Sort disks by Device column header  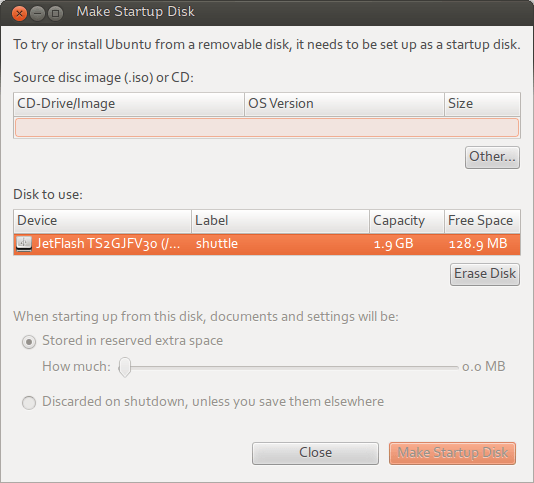point(103,221)
